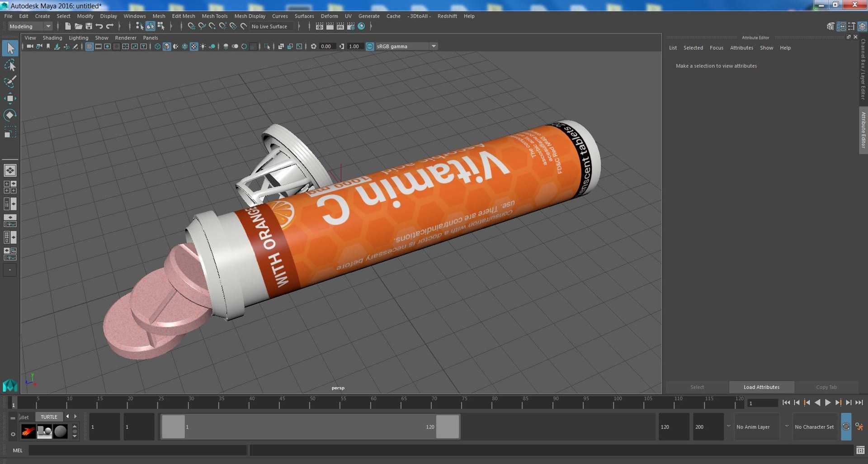Save the scene with the floppy icon

[89, 26]
